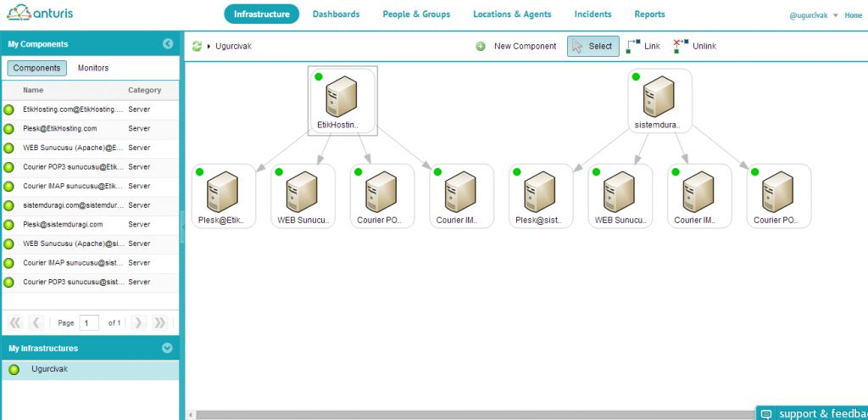Activate the Link tool
The width and height of the screenshot is (868, 420).
[x=643, y=47]
